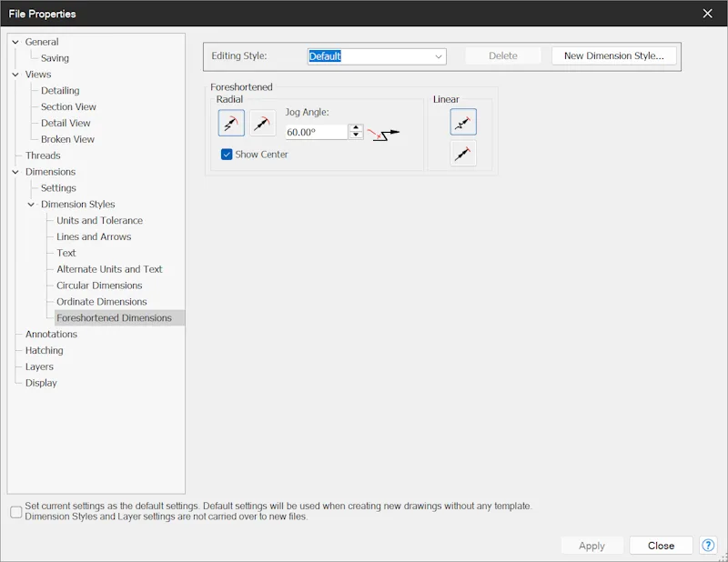728x562 pixels.
Task: Select Threads in the tree
Action: [43, 156]
